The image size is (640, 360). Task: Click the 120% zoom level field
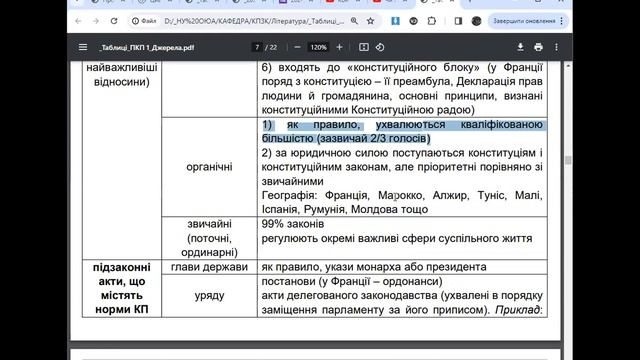point(318,47)
